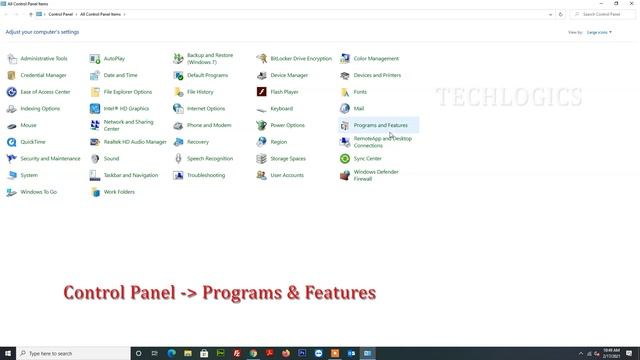Screen dimensions: 640x360
Task: Click the Search Control Panel field
Action: [603, 14]
